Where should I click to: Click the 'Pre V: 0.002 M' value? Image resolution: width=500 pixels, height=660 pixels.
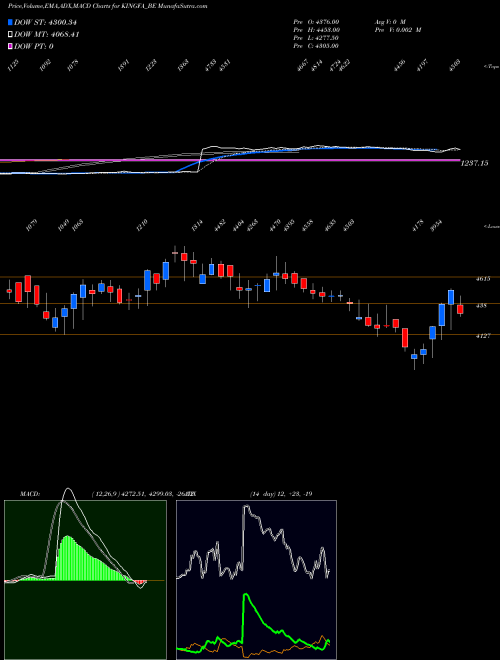(x=398, y=30)
